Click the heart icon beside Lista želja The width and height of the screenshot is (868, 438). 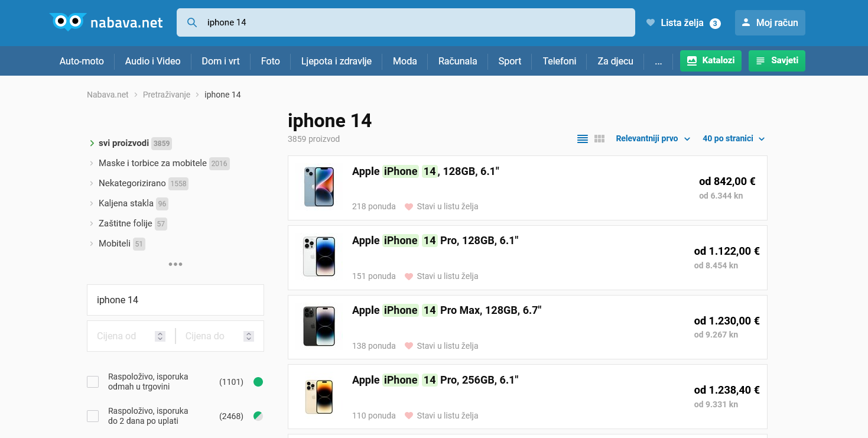(x=651, y=23)
